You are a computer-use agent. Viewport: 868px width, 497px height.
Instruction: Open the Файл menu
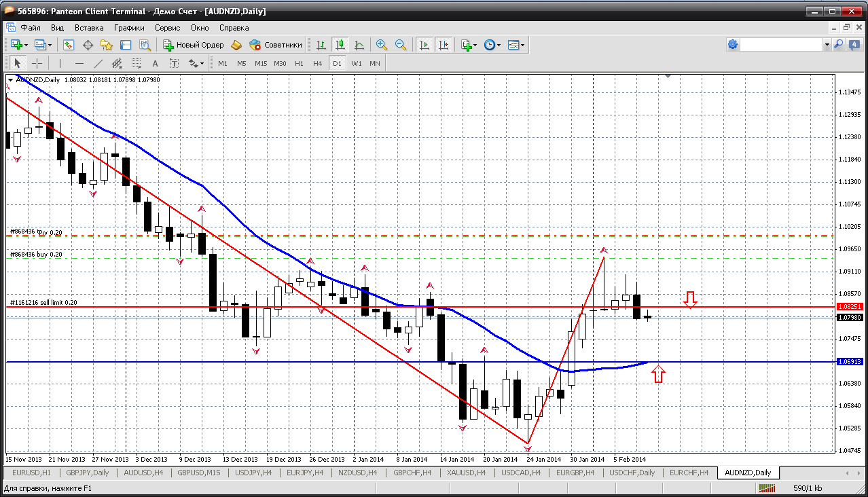pos(31,28)
